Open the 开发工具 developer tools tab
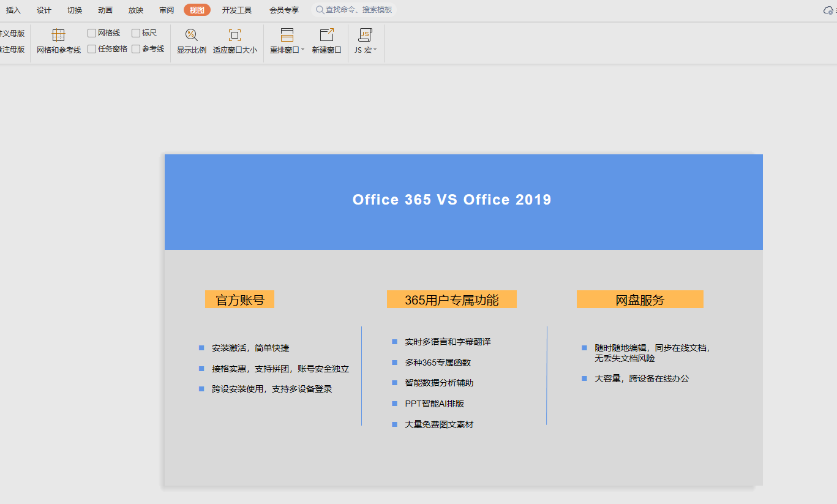837x504 pixels. (237, 10)
